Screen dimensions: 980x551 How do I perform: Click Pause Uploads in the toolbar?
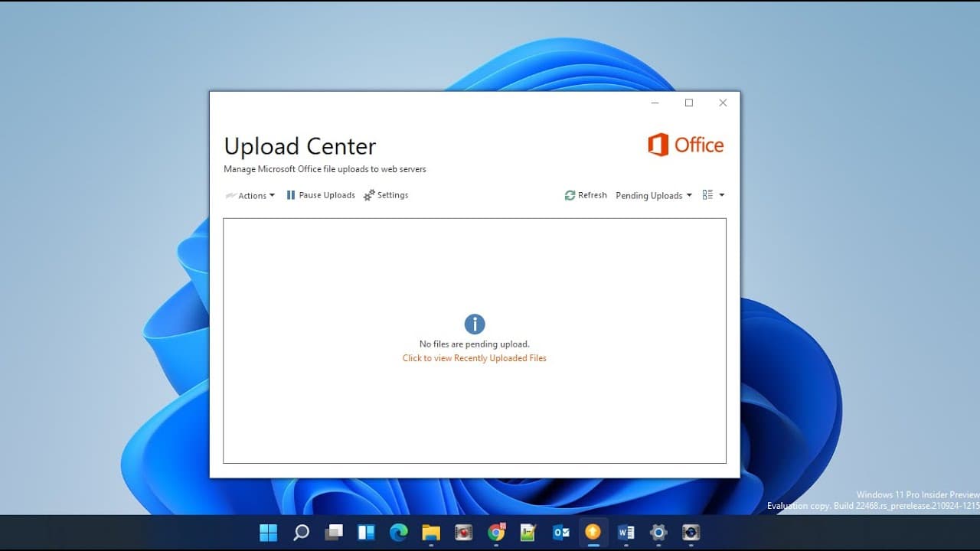tap(321, 195)
